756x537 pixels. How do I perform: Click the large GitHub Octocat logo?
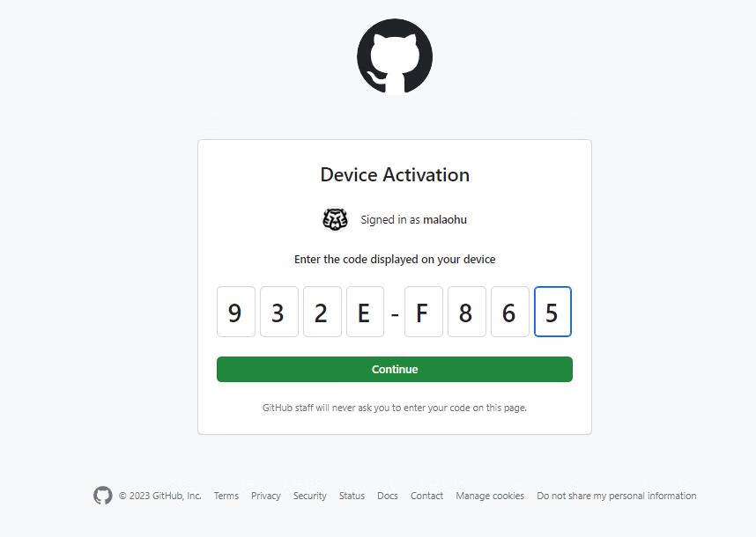[395, 57]
